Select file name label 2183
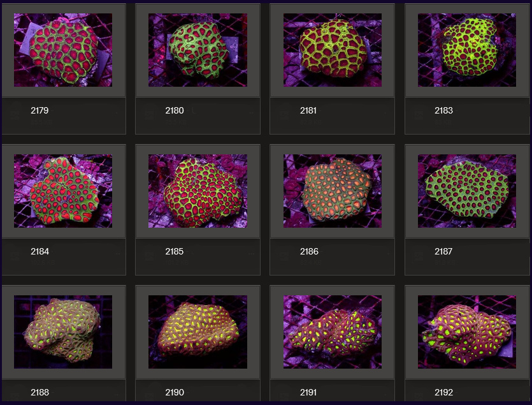The width and height of the screenshot is (532, 405). tap(443, 110)
